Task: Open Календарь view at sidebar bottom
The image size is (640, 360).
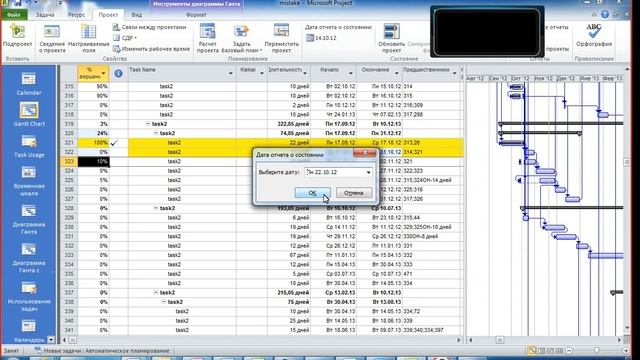Action: click(x=29, y=331)
